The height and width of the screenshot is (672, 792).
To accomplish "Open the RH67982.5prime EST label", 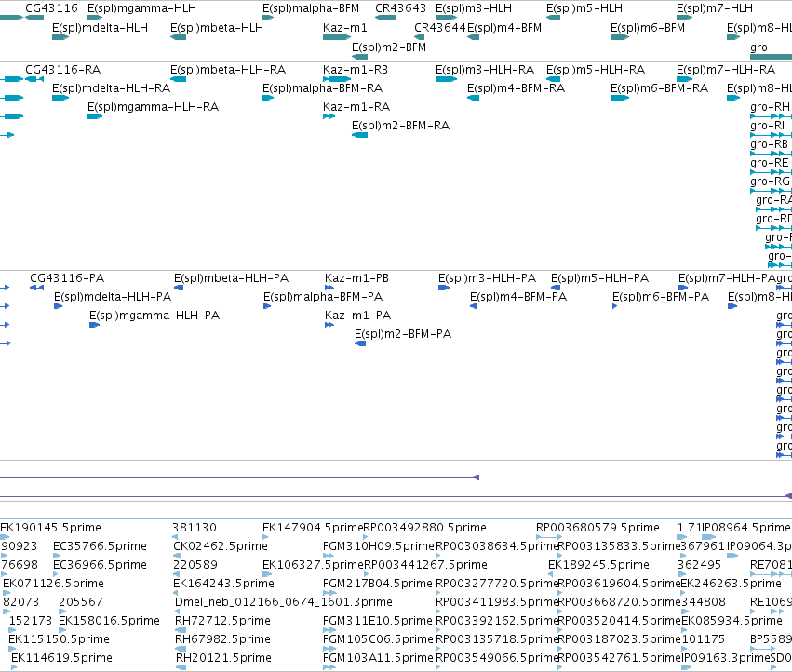I will coord(222,639).
